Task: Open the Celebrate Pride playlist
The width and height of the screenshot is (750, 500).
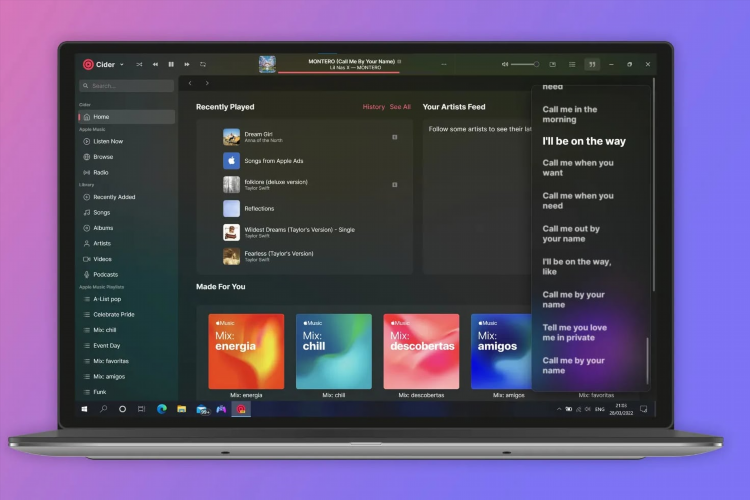Action: (126, 315)
